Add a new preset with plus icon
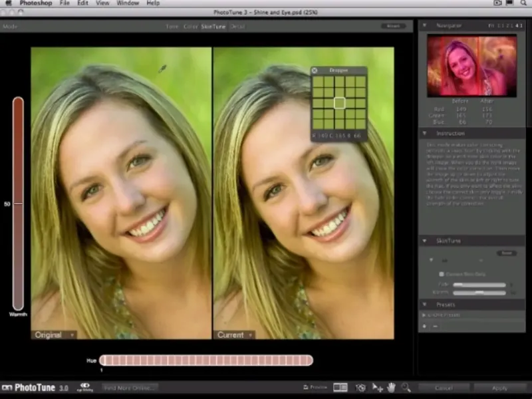The image size is (532, 399). pyautogui.click(x=424, y=326)
